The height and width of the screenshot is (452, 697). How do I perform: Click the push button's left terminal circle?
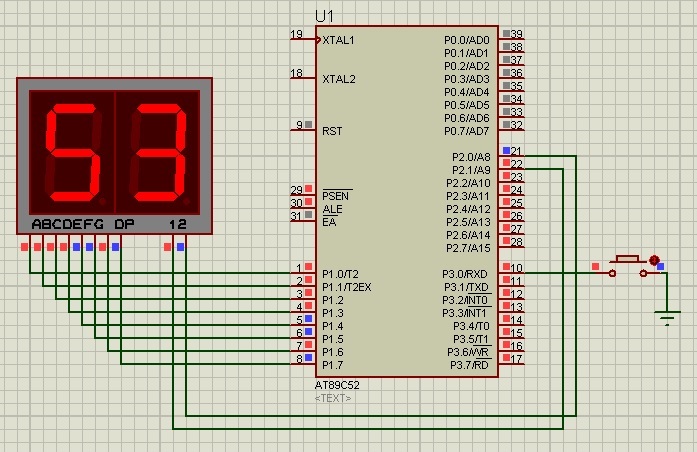click(x=612, y=273)
